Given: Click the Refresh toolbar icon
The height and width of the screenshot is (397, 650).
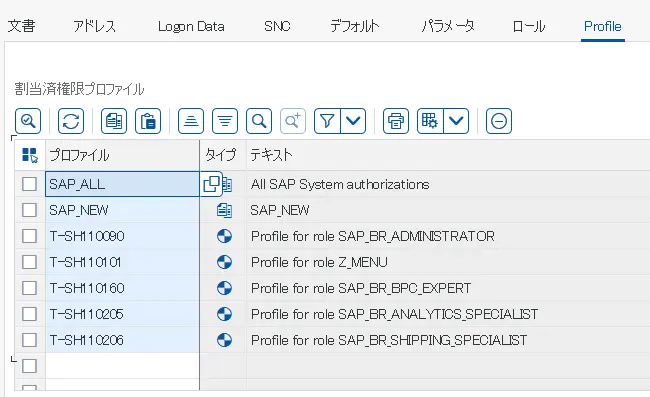Looking at the screenshot, I should 71,121.
